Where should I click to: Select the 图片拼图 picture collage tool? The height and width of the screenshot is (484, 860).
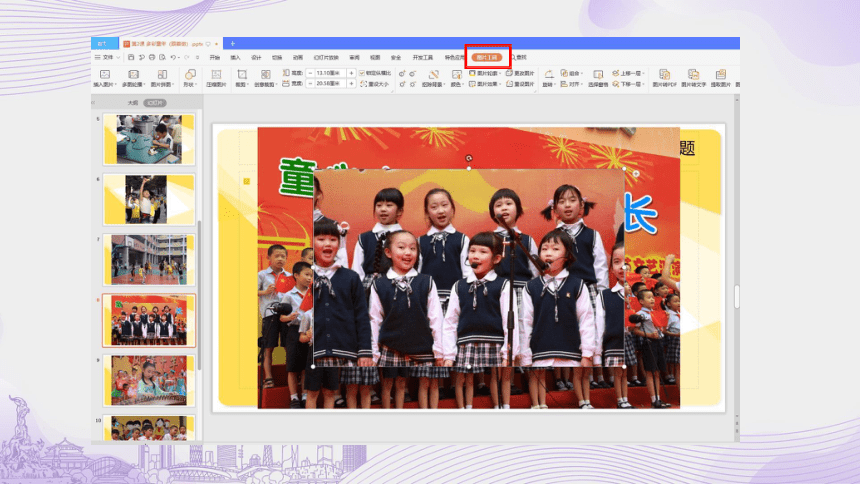[x=162, y=78]
